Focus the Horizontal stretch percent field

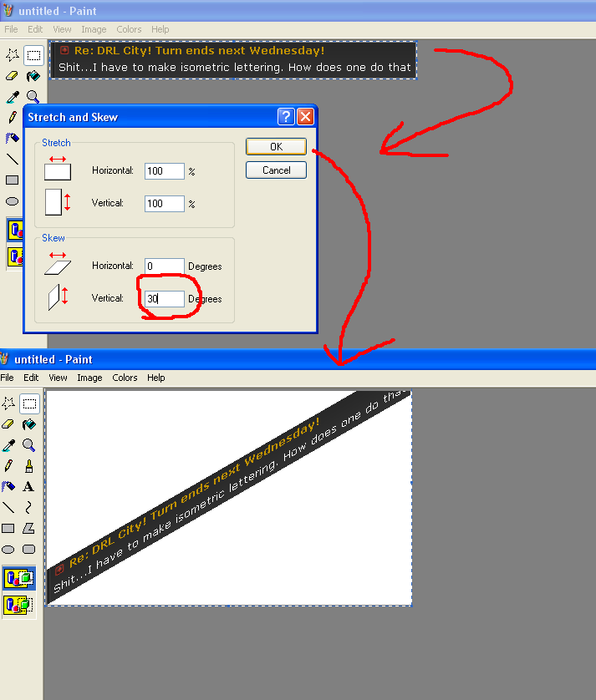164,171
